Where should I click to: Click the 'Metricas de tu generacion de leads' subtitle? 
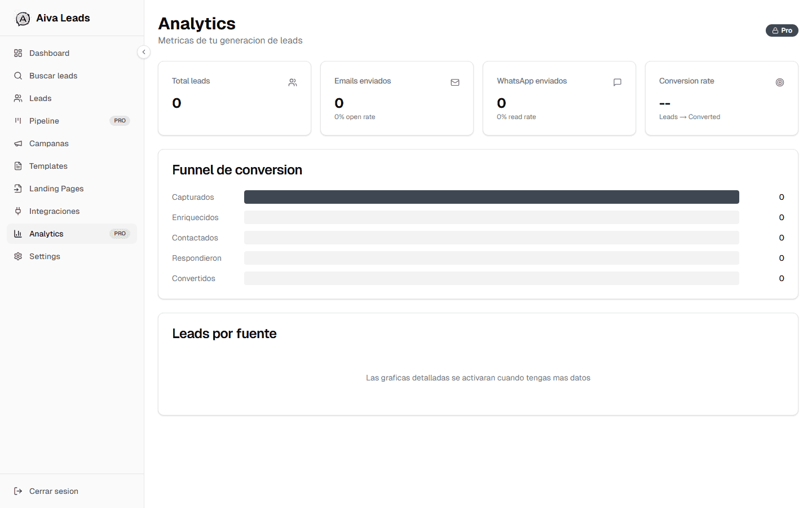click(x=230, y=41)
